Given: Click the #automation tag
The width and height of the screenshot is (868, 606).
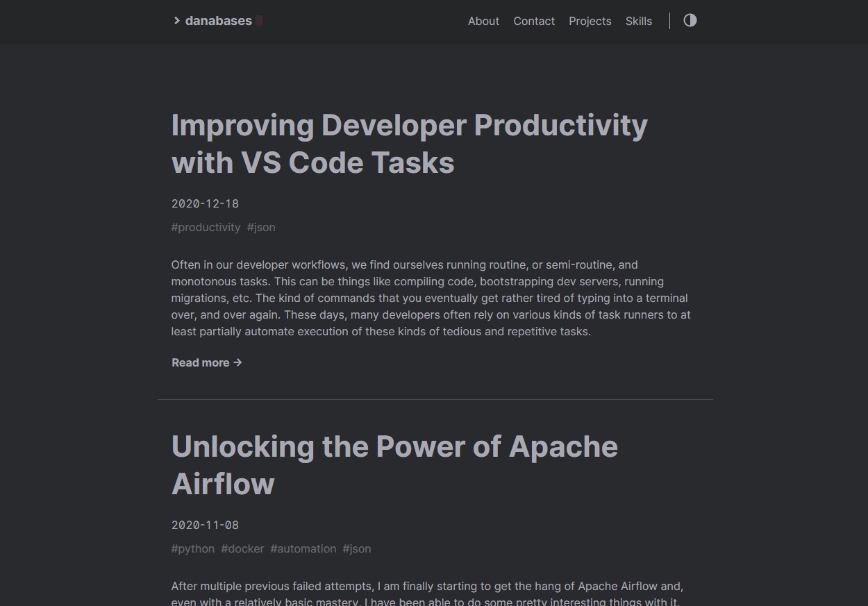Looking at the screenshot, I should (x=303, y=548).
